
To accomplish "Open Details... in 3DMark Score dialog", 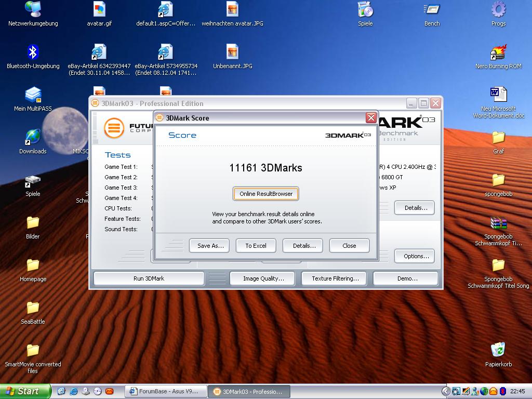I will tap(303, 246).
